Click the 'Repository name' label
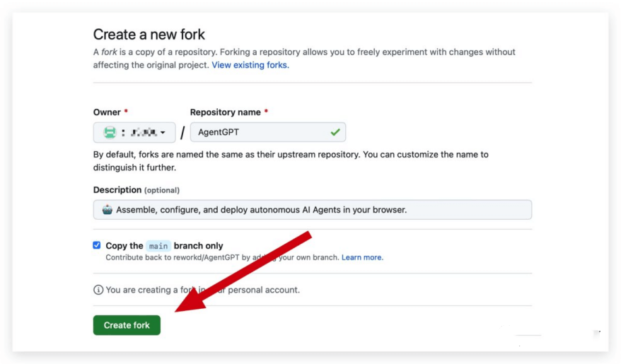The width and height of the screenshot is (621, 364). (x=226, y=112)
